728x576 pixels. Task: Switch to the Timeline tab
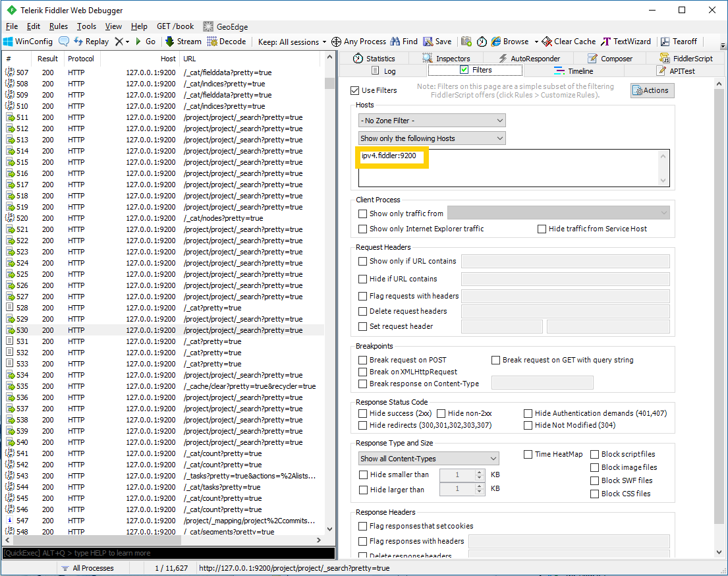tap(574, 71)
